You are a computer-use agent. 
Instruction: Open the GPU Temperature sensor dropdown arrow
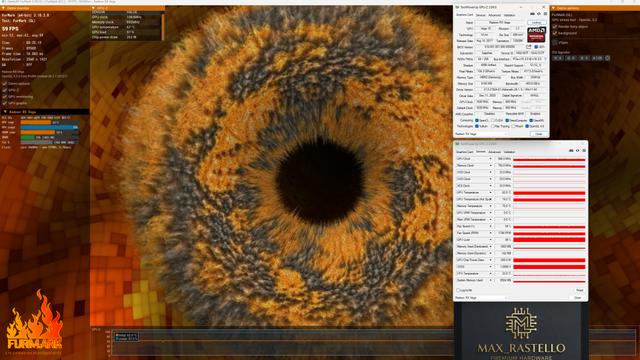click(x=490, y=193)
